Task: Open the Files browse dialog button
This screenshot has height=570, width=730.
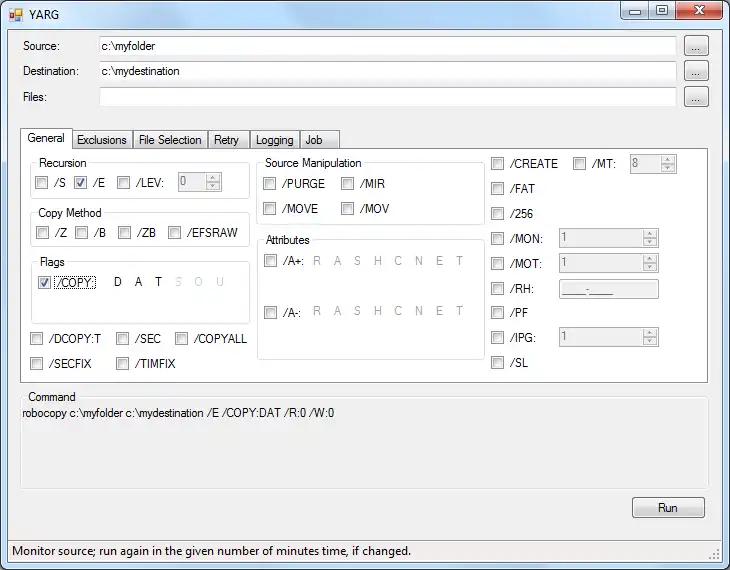Action: click(696, 97)
